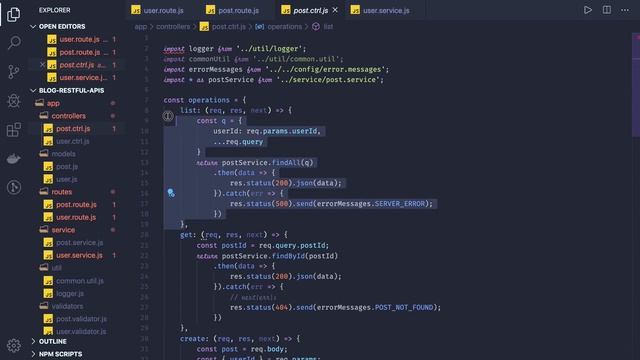The width and height of the screenshot is (640, 360).
Task: Open the Manage gear settings icon
Action: (13, 345)
